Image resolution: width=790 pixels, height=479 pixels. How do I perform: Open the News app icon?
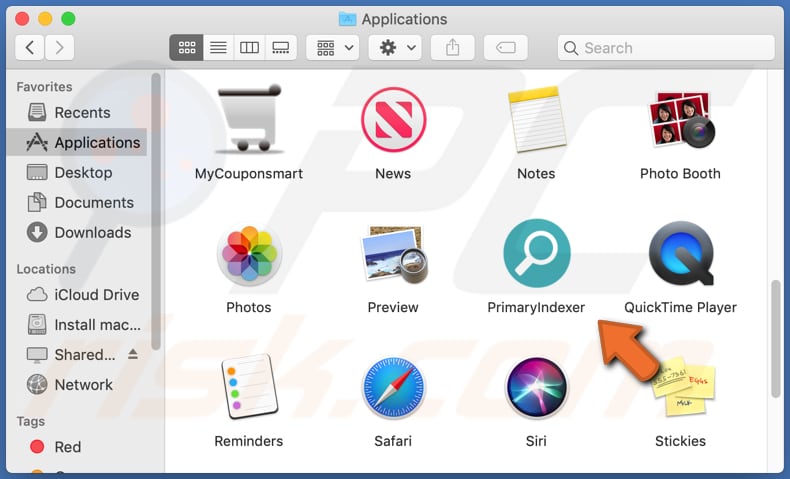pyautogui.click(x=393, y=121)
